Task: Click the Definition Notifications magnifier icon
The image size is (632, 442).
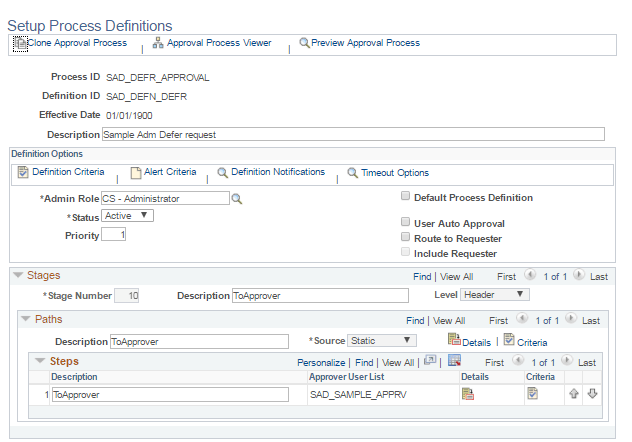Action: tap(222, 172)
